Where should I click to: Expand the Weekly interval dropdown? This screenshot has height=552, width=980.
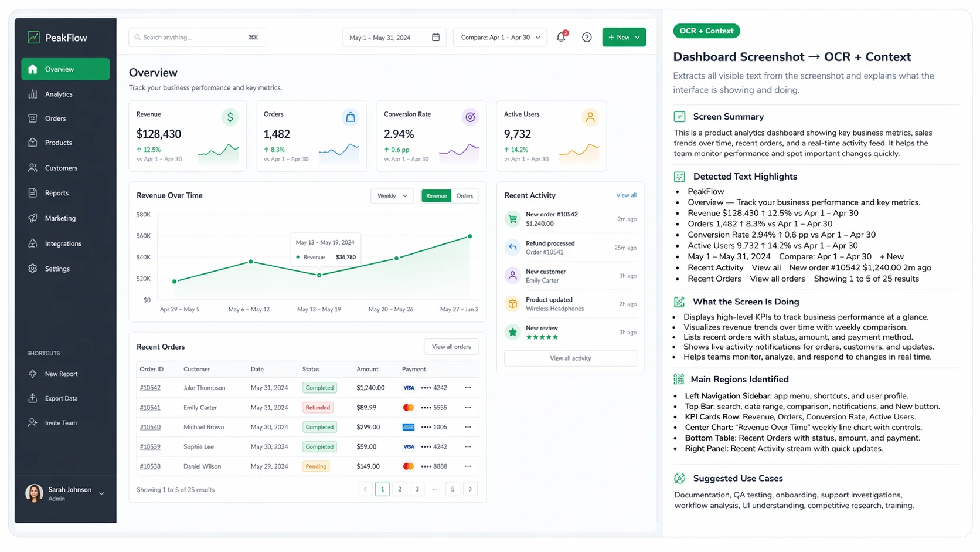pyautogui.click(x=392, y=196)
